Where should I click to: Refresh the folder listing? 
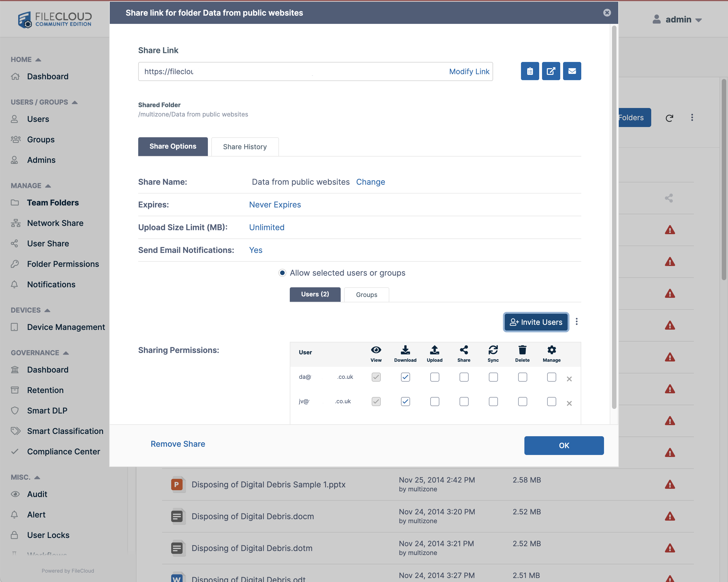tap(670, 117)
